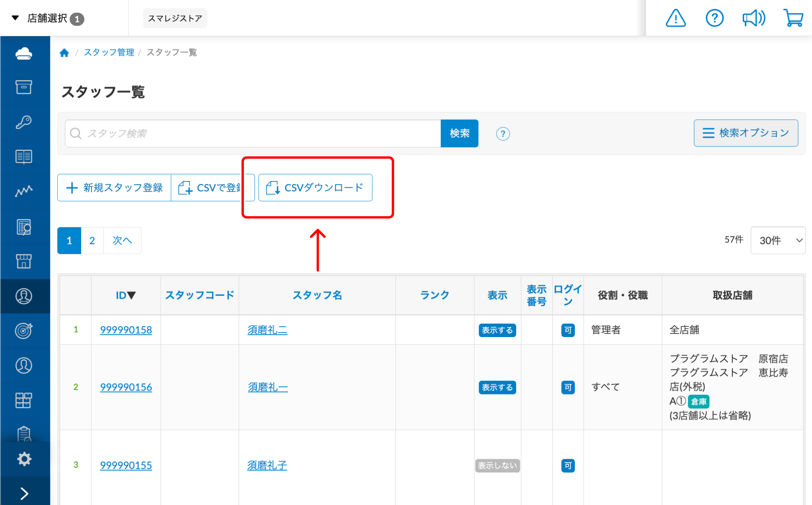Viewport: 812px width, 505px height.
Task: Click the warning alert triangle icon
Action: pos(675,18)
